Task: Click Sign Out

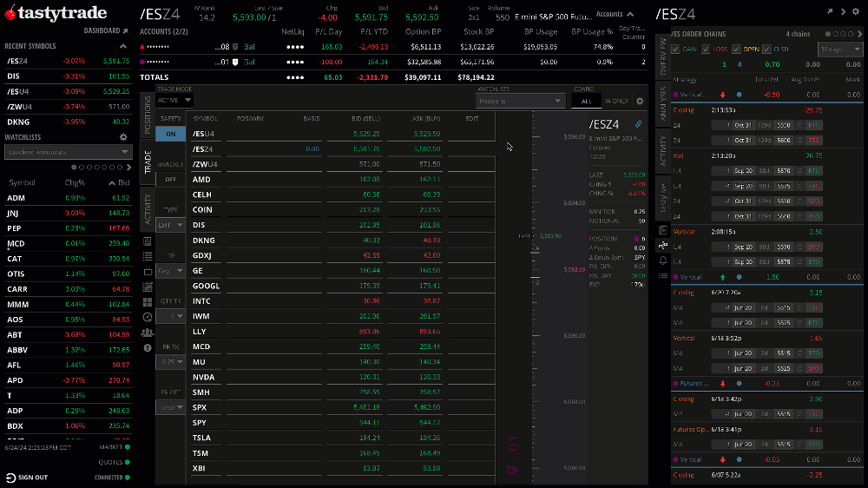Action: 33,478
